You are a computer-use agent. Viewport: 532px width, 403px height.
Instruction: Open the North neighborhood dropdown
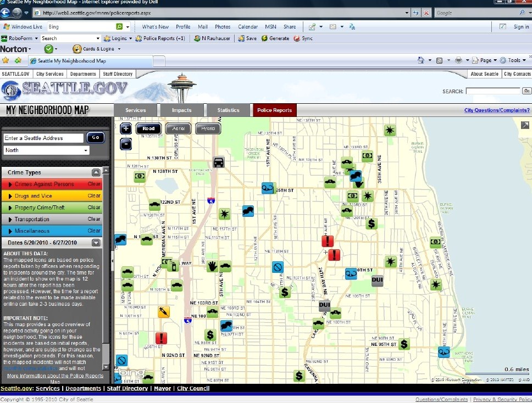(x=47, y=150)
